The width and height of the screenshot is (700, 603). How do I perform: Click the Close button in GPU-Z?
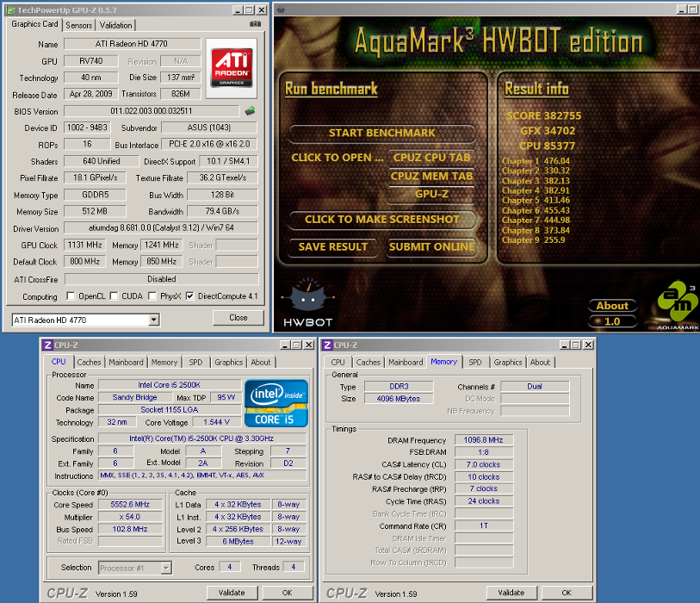click(x=238, y=318)
